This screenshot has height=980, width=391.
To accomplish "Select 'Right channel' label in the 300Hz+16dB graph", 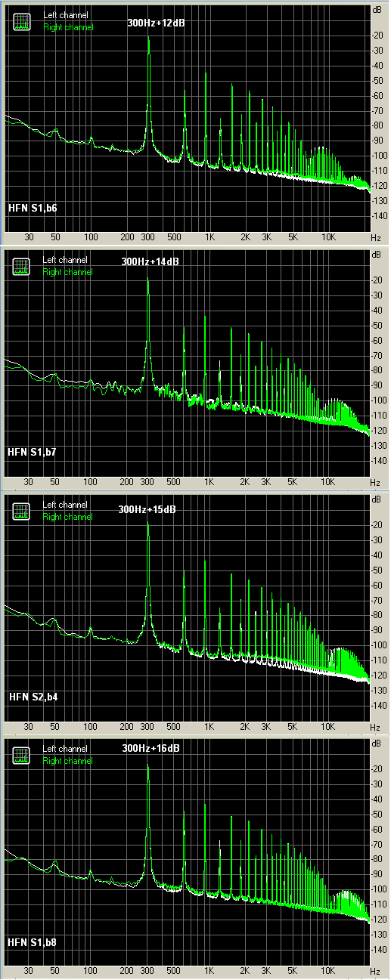I will 68,761.
